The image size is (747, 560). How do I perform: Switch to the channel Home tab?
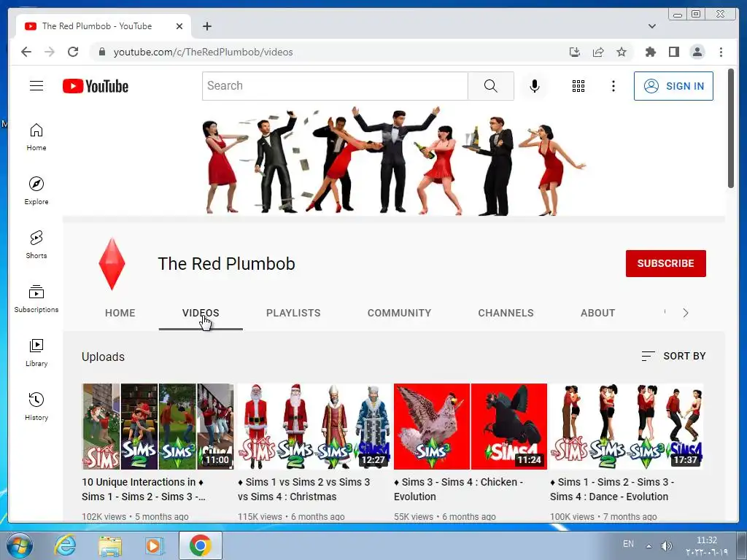tap(120, 313)
